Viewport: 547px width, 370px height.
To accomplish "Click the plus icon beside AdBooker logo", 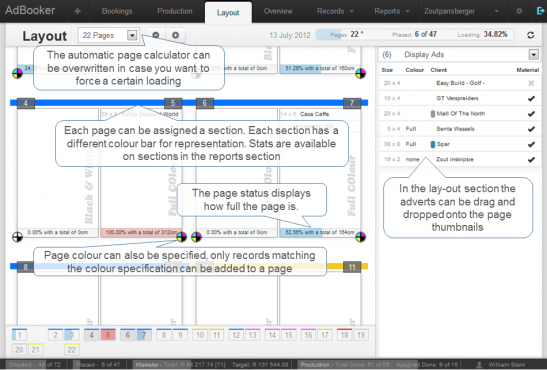I will 77,11.
